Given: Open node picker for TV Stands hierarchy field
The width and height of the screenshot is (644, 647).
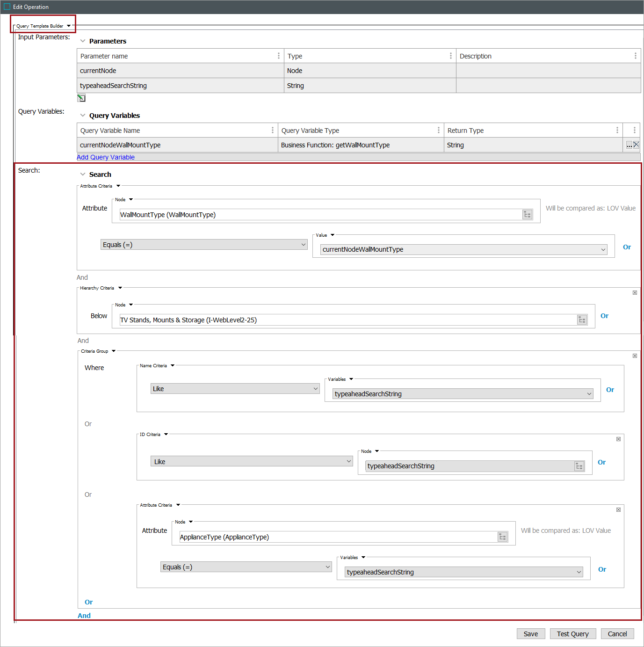Looking at the screenshot, I should point(582,320).
